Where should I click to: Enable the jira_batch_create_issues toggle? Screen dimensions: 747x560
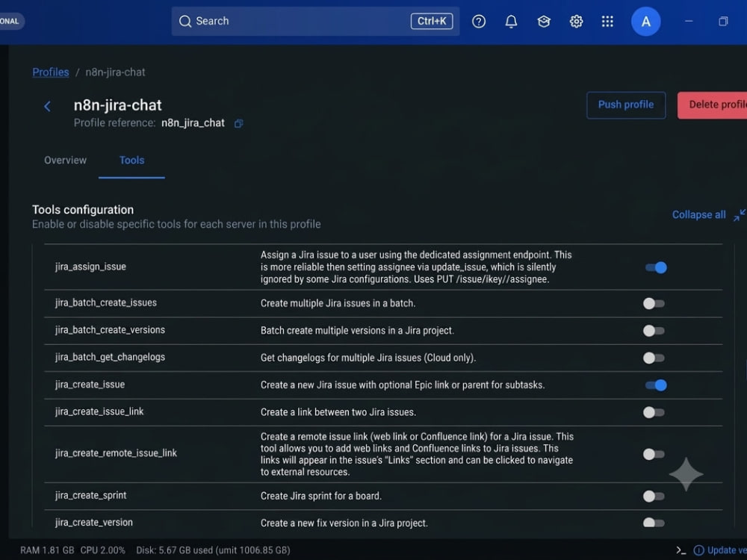[654, 304]
